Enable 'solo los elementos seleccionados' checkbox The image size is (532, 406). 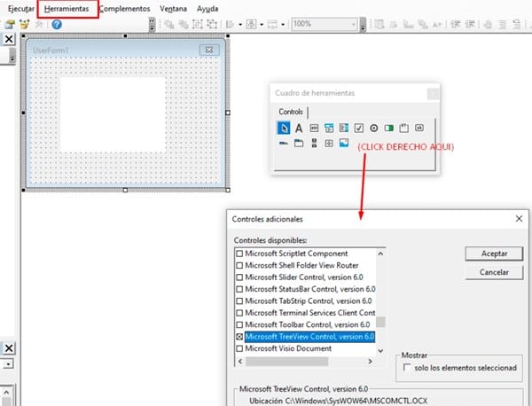pyautogui.click(x=408, y=367)
